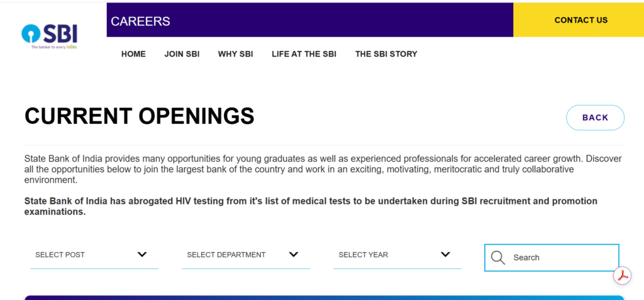
Task: Click the bold HIV testing notice text
Action: pos(311,206)
